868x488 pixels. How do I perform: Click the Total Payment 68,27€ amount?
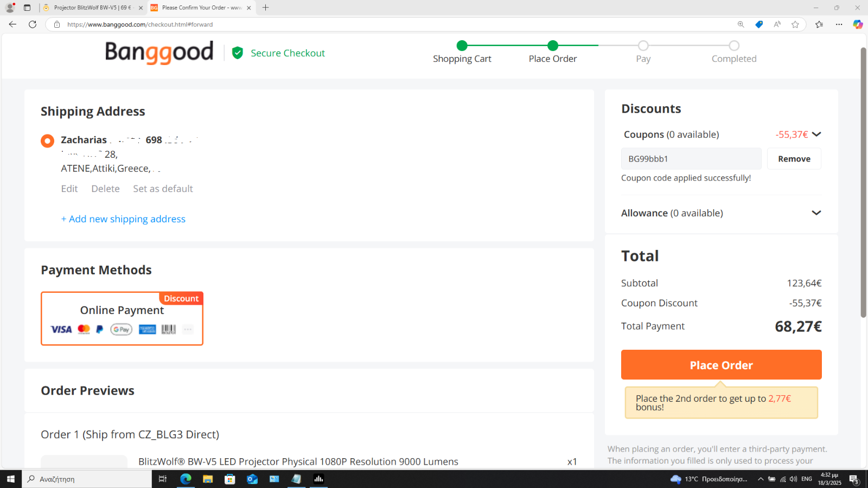[798, 326]
